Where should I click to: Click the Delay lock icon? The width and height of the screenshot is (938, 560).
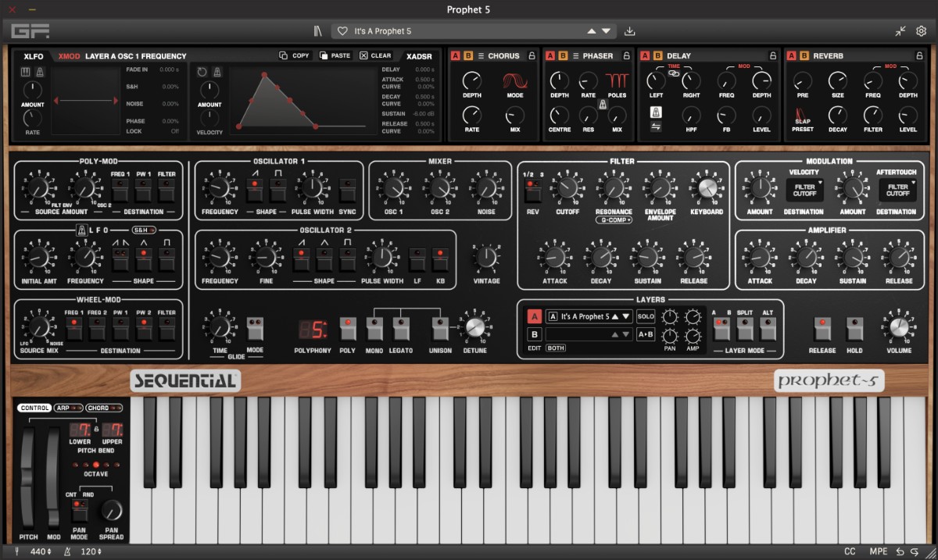coord(772,55)
